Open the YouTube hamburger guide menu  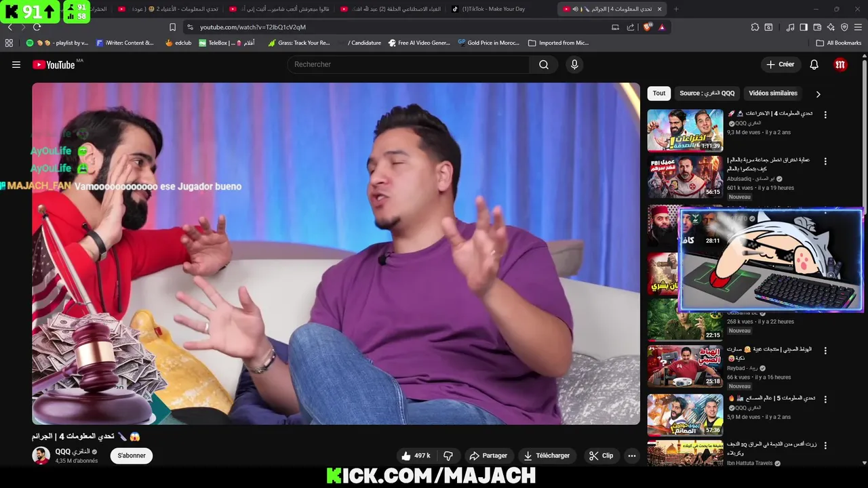pos(16,64)
